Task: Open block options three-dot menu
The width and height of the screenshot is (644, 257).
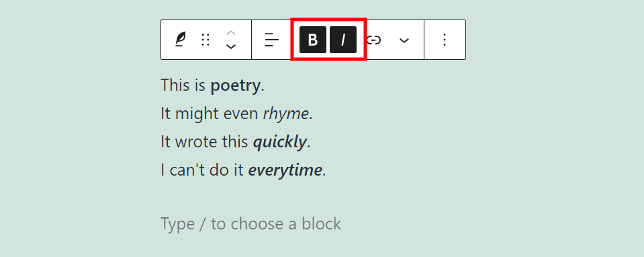Action: [445, 40]
